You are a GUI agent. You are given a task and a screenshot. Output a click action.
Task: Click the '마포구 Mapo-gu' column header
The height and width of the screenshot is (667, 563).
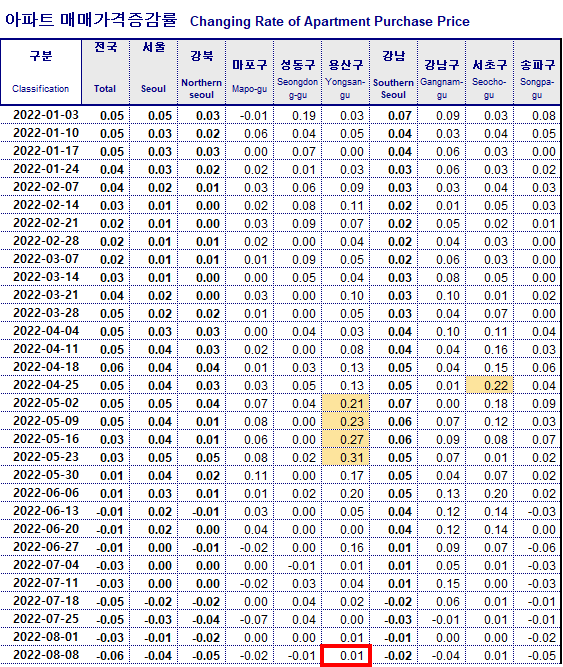[250, 72]
